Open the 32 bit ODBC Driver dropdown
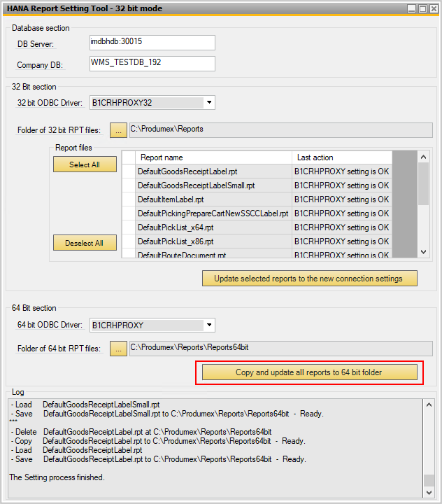 point(208,103)
